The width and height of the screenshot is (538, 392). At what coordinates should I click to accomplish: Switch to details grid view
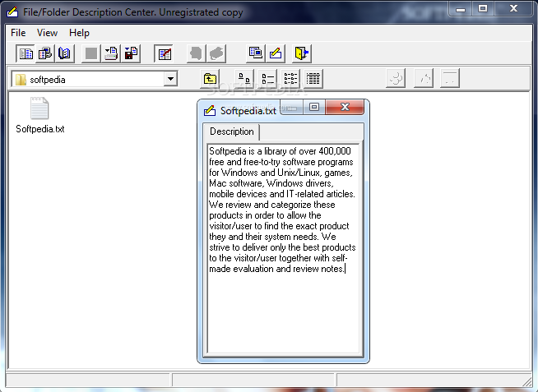[313, 79]
